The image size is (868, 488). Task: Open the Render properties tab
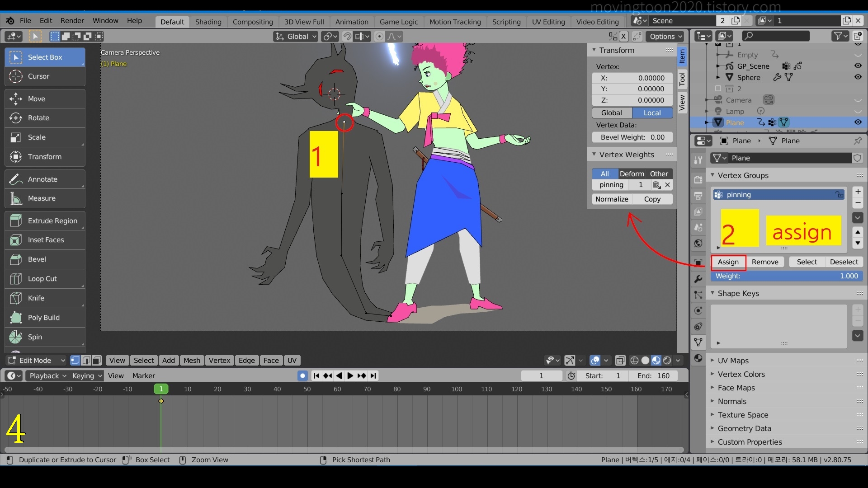coord(698,179)
